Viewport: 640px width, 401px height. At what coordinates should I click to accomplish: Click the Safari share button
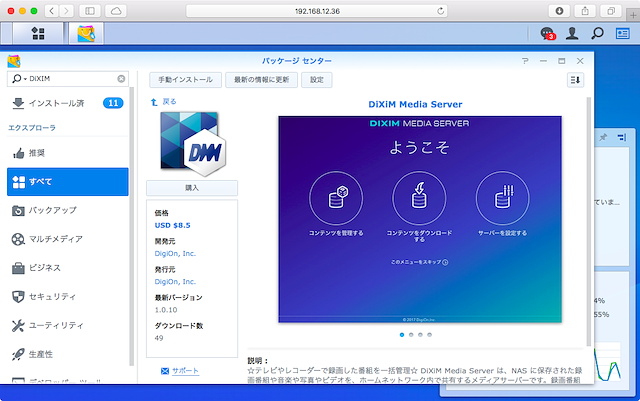point(585,11)
